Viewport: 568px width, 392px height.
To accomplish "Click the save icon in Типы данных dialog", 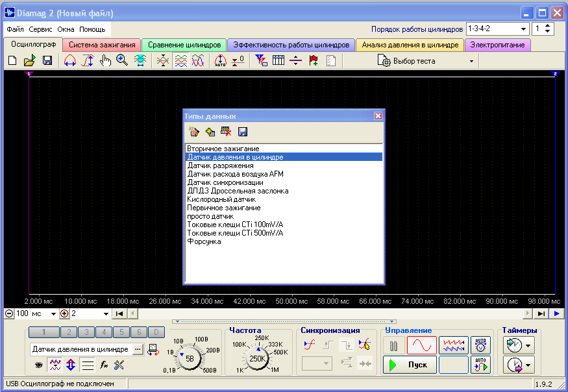I will [243, 132].
